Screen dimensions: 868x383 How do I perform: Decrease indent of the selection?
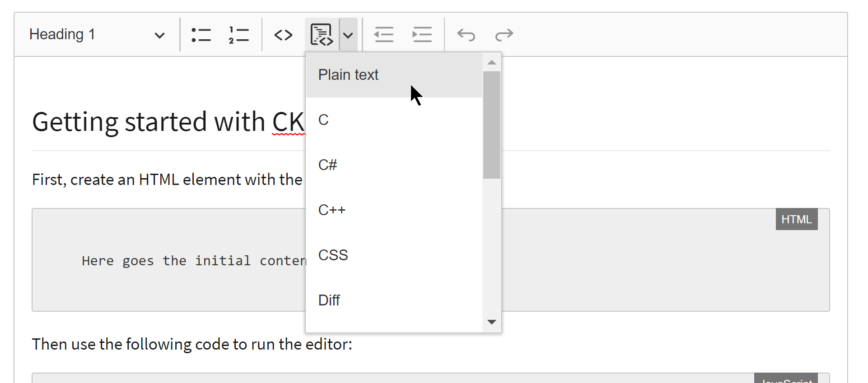point(384,35)
